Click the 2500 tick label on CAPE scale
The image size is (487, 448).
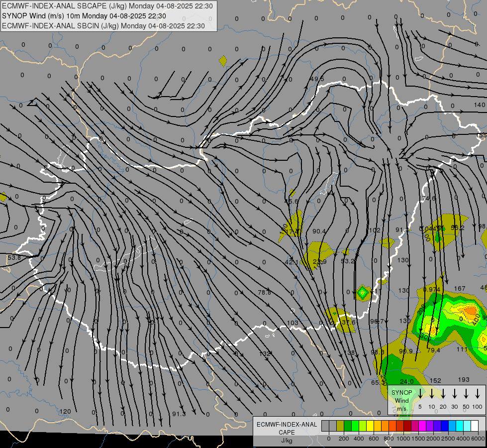(x=448, y=439)
